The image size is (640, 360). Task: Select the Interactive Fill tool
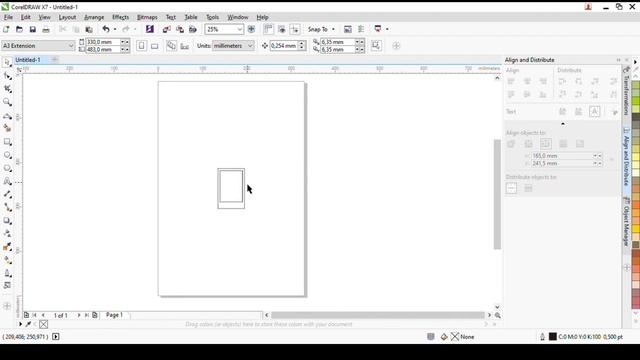[7, 260]
